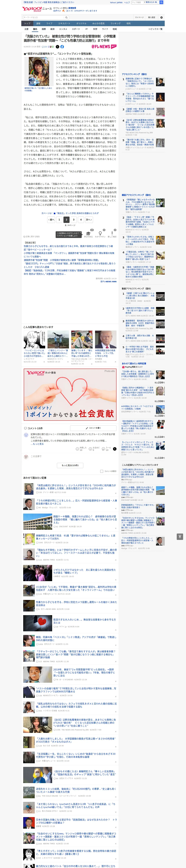The image size is (186, 868).
Task: Open the ランキング navigation tab
Action: click(x=115, y=24)
